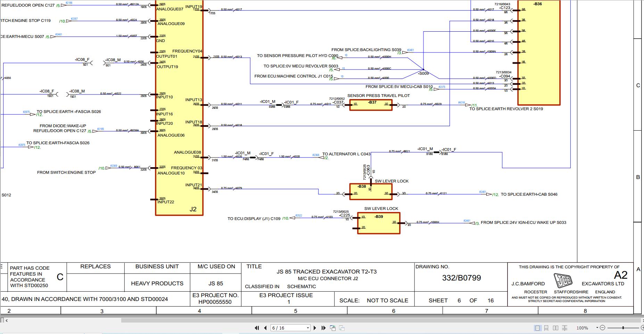Screen dimensions: 644x334
Task: Open the page number dropdown
Action: pos(308,328)
